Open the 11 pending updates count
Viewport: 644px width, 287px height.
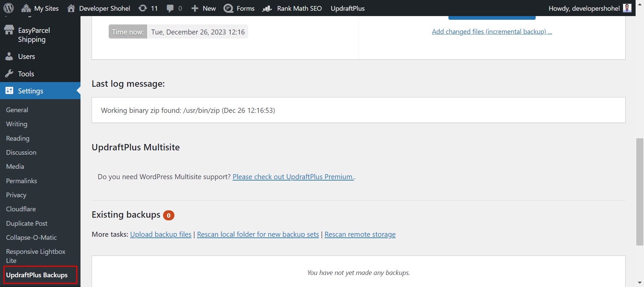[154, 8]
